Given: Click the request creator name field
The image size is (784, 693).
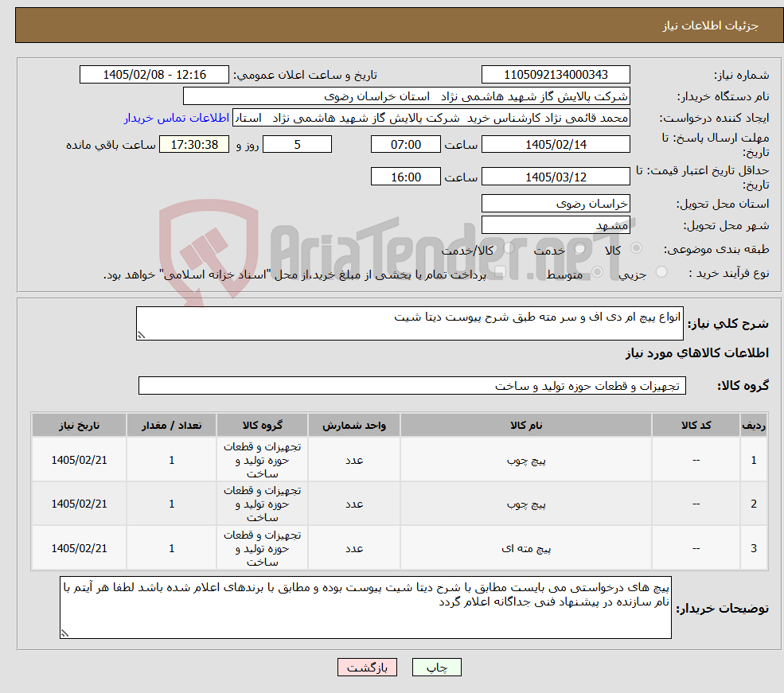Looking at the screenshot, I should [x=431, y=118].
